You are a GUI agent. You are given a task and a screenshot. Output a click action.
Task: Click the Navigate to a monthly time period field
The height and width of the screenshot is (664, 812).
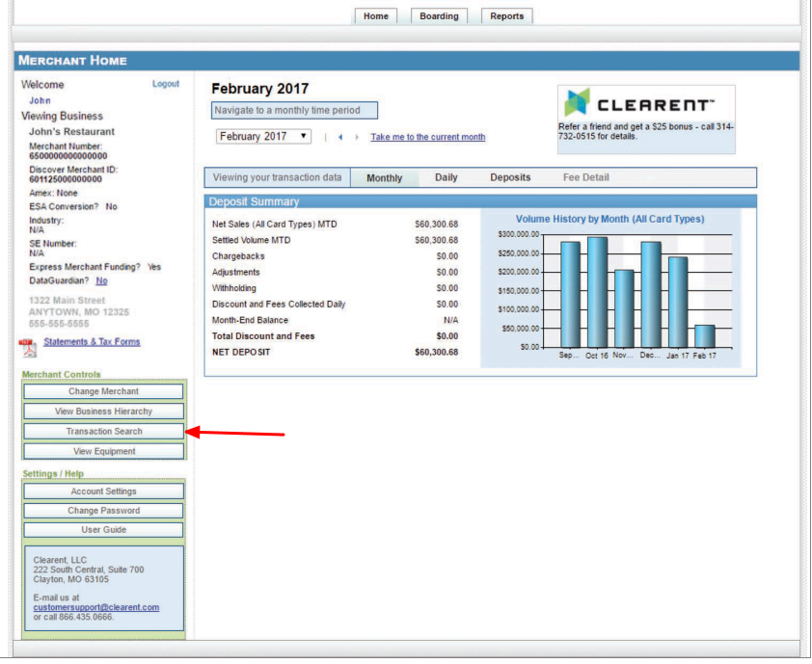[x=294, y=110]
